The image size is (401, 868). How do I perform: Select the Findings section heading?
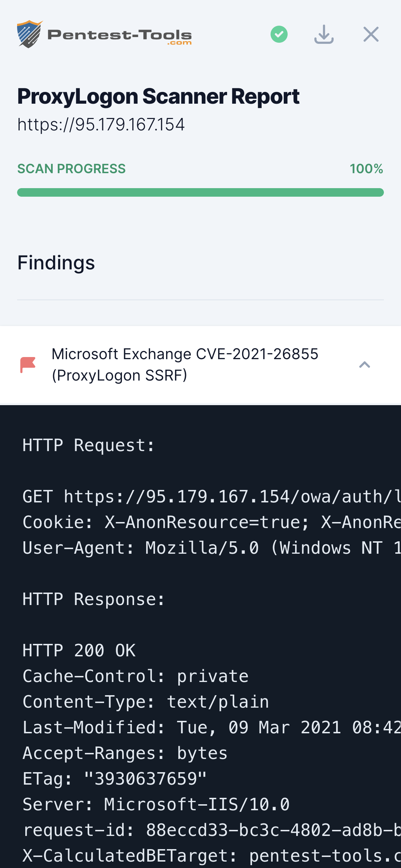56,263
